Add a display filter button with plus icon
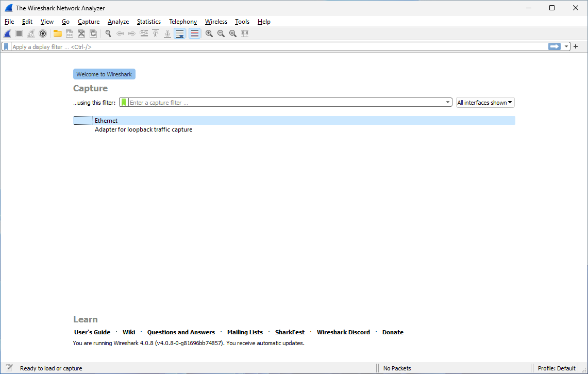 (x=576, y=46)
